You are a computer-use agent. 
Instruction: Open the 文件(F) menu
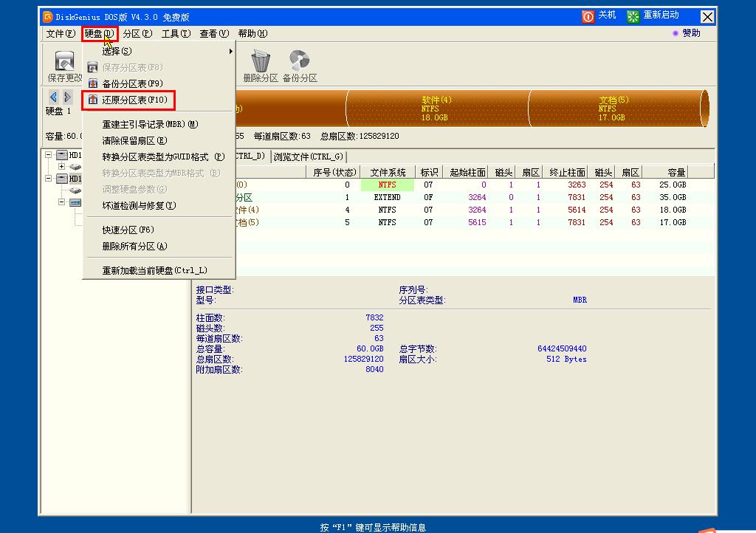[x=61, y=33]
